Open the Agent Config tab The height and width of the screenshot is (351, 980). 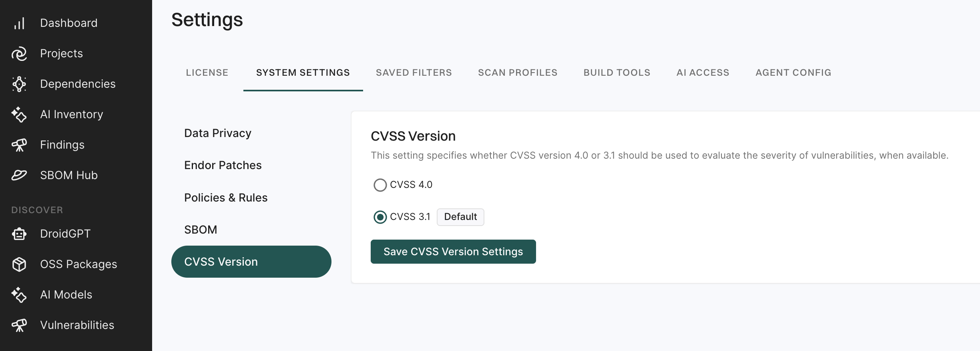click(793, 73)
